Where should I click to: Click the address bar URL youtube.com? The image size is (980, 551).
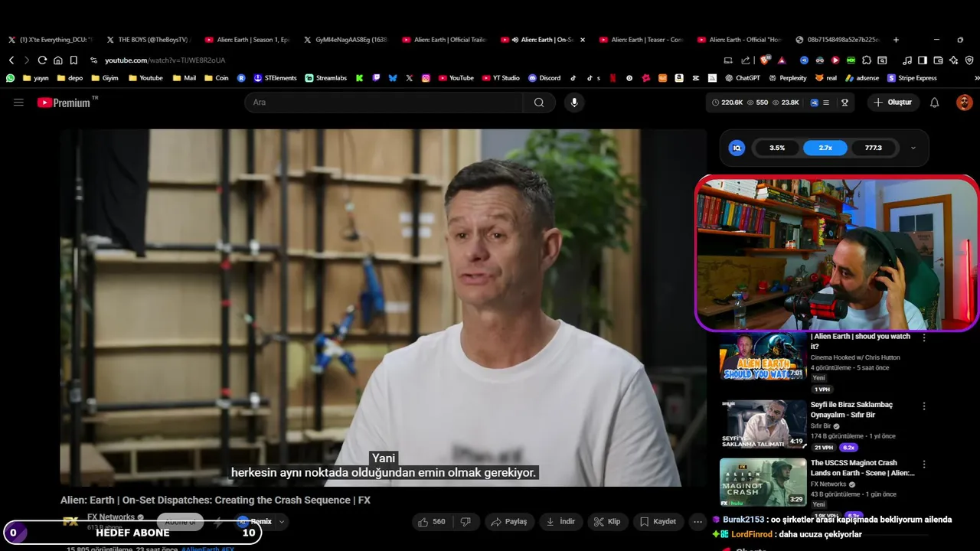point(165,60)
